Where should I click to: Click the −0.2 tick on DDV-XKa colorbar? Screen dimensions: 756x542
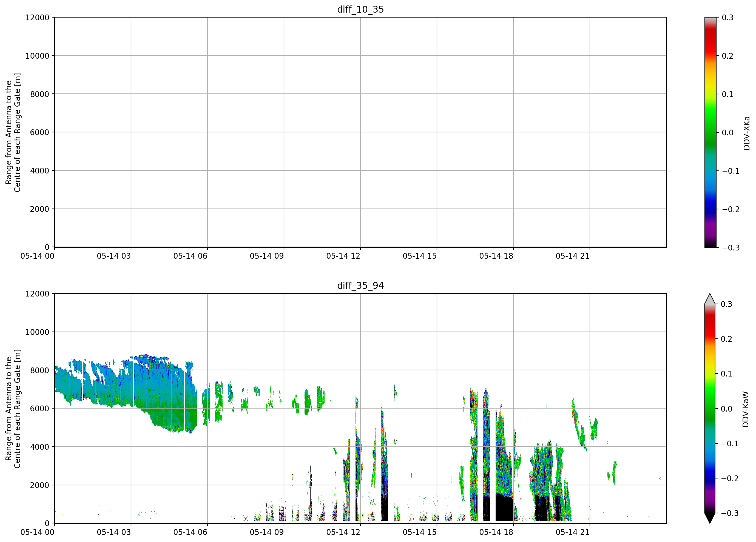731,209
